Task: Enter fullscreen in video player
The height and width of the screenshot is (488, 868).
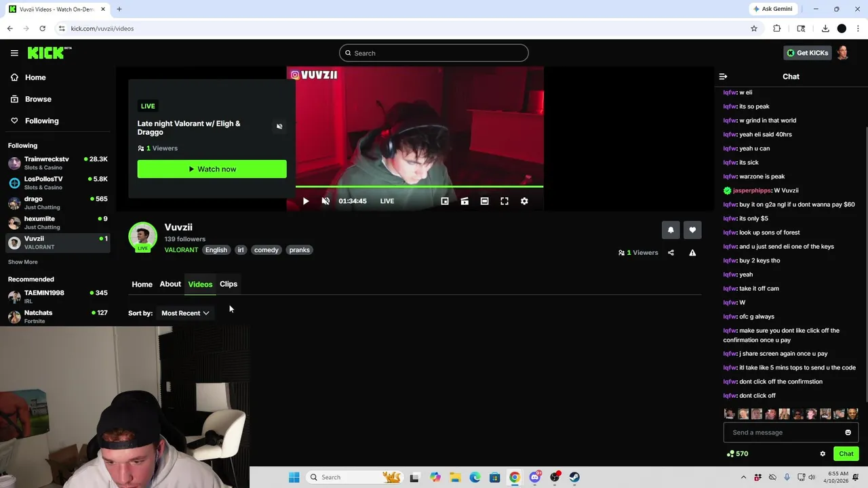Action: (x=505, y=201)
